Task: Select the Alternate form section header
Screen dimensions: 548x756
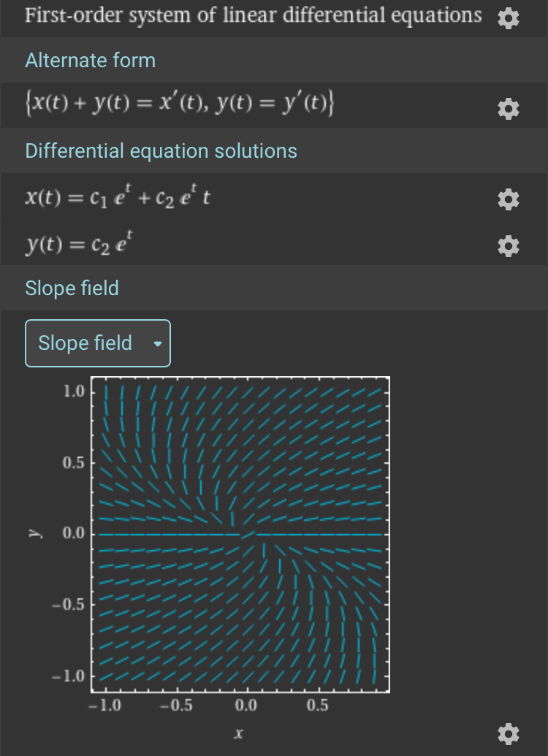Action: (x=91, y=60)
